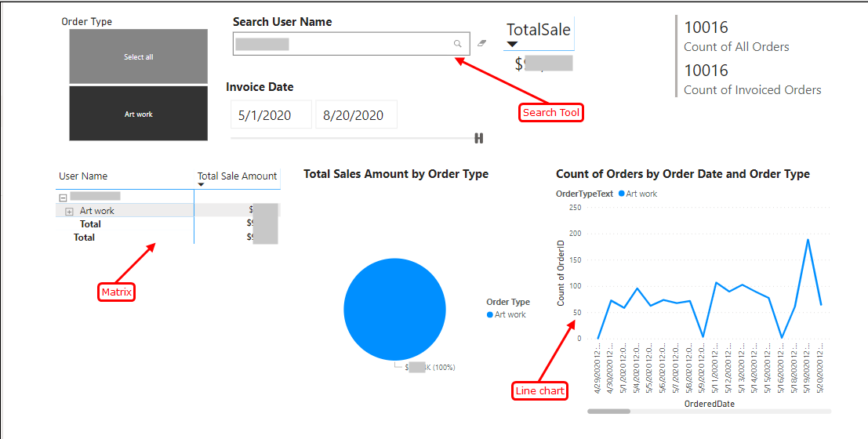The image size is (868, 439).
Task: Click the Total Sale Amount column header
Action: click(237, 176)
